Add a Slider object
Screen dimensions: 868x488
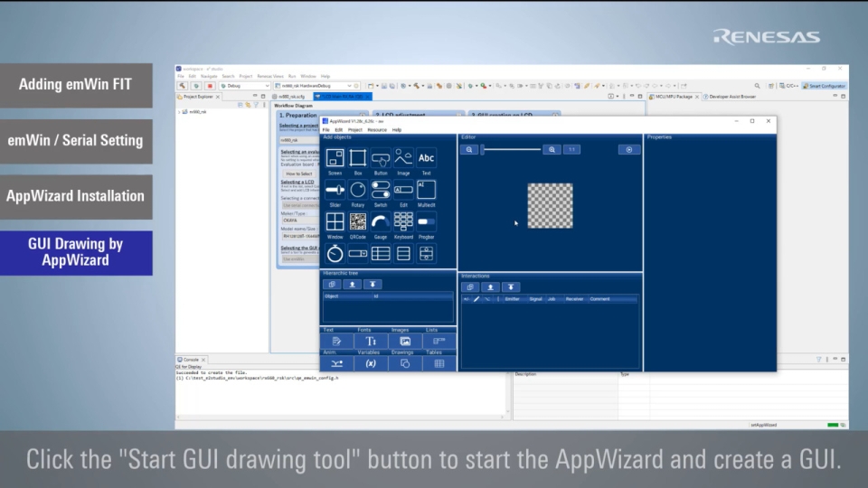[x=335, y=190]
